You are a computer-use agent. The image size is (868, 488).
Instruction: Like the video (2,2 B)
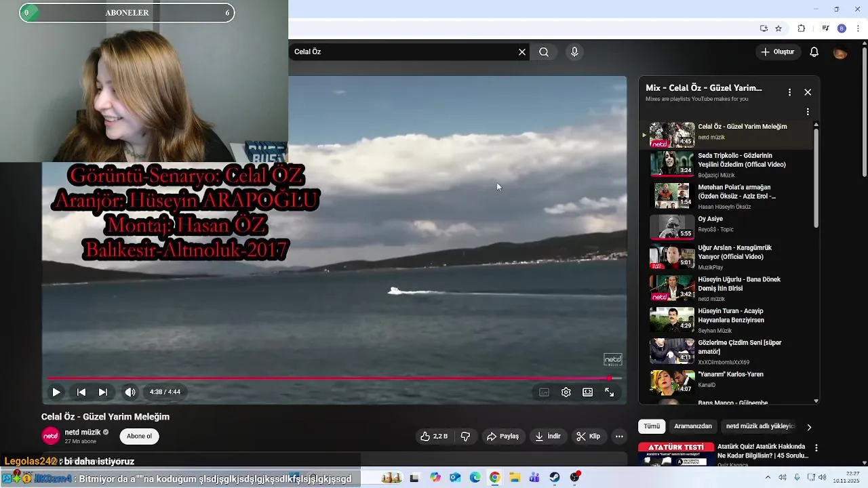pos(434,436)
